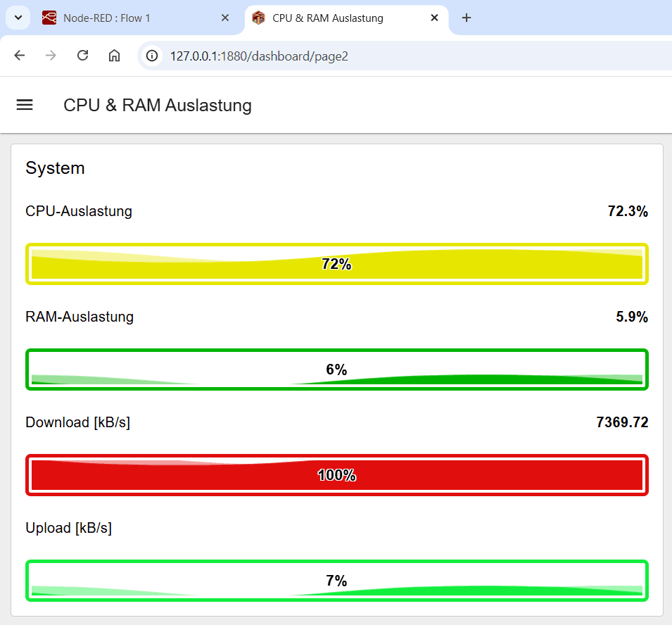The image size is (672, 625).
Task: Click the CPU-Auslastung gauge bar
Action: click(336, 264)
